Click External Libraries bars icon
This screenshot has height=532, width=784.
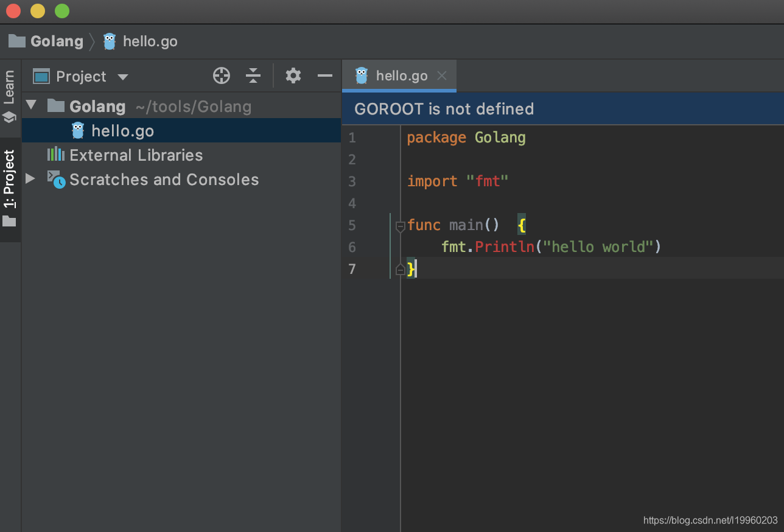(x=56, y=154)
